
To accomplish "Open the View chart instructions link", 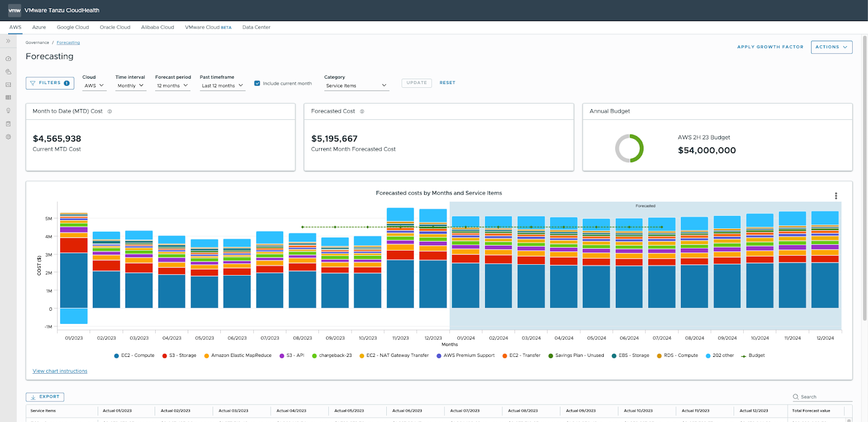I will (60, 371).
